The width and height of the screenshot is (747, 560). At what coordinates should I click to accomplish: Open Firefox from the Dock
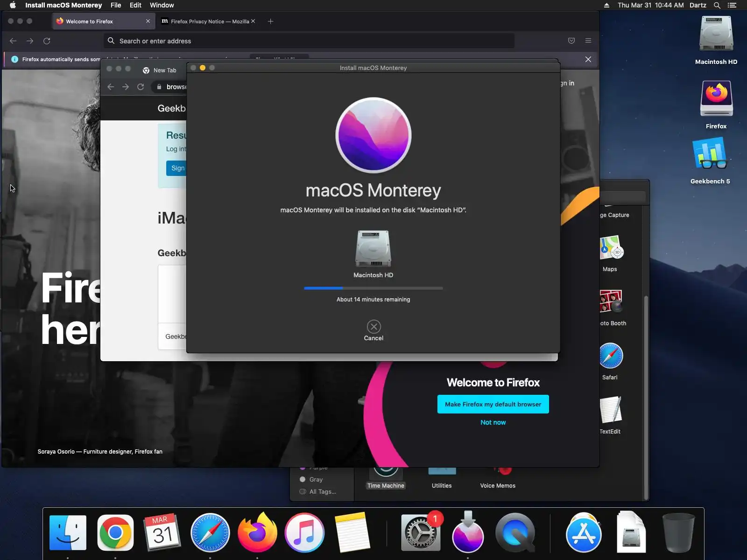pyautogui.click(x=257, y=533)
